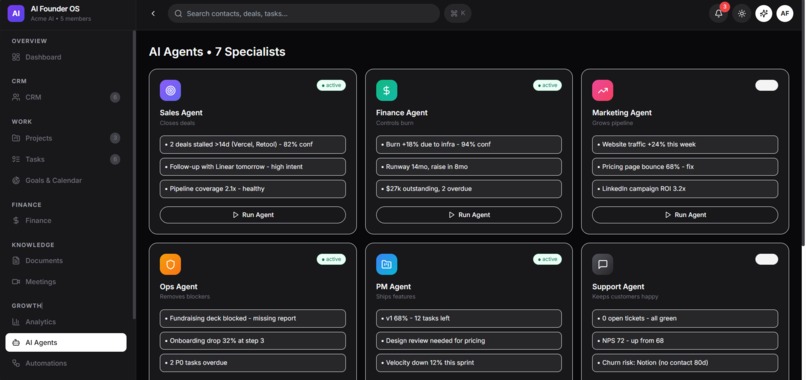806x380 pixels.
Task: Open CRM in sidebar
Action: (x=66, y=97)
